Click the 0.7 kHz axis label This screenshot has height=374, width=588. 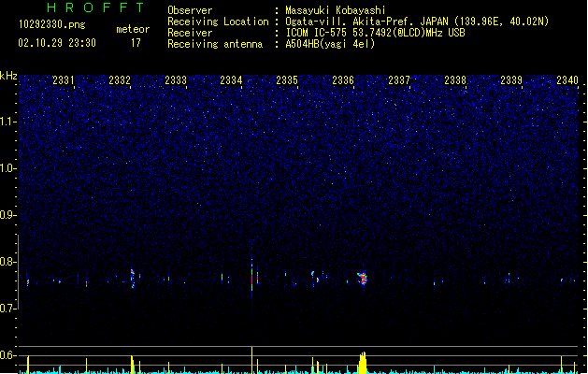click(x=8, y=309)
